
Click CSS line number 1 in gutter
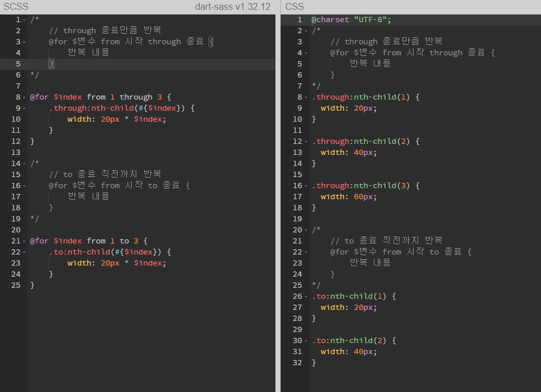pos(299,20)
